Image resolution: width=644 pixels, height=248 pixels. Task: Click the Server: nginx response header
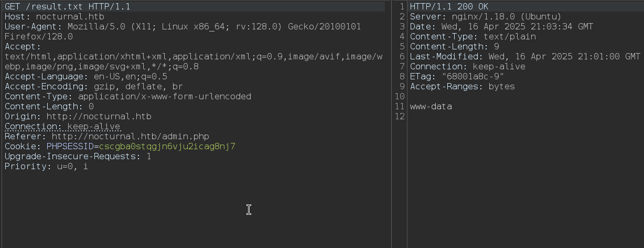coord(486,17)
